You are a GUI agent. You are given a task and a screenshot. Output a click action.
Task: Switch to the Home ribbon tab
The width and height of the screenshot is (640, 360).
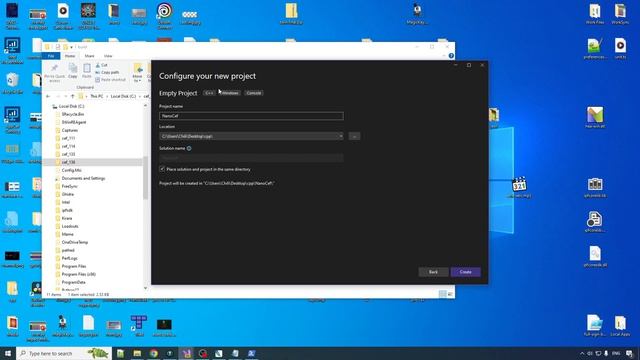(70, 56)
